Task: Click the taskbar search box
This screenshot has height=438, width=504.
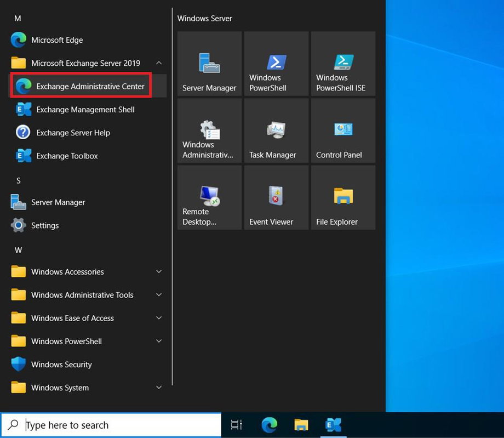Action: point(111,425)
